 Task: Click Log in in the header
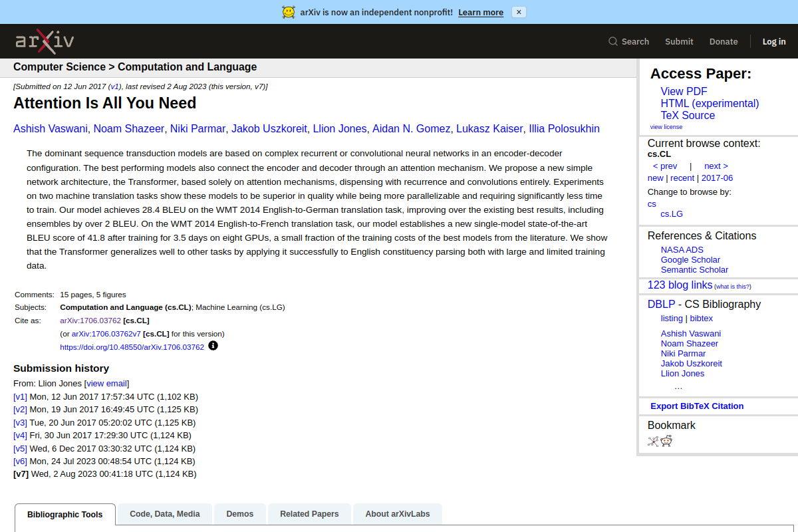(x=774, y=41)
